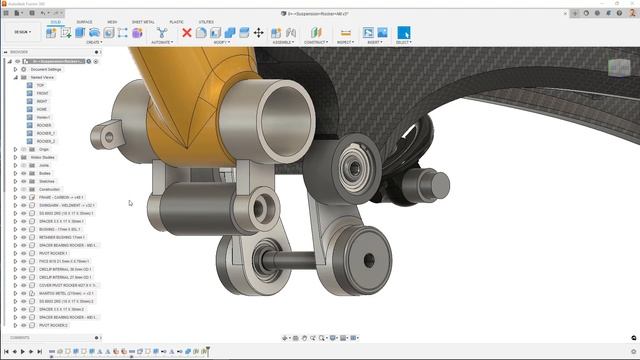This screenshot has width=640, height=360.
Task: Jump to timeline start button
Action: [x=6, y=351]
